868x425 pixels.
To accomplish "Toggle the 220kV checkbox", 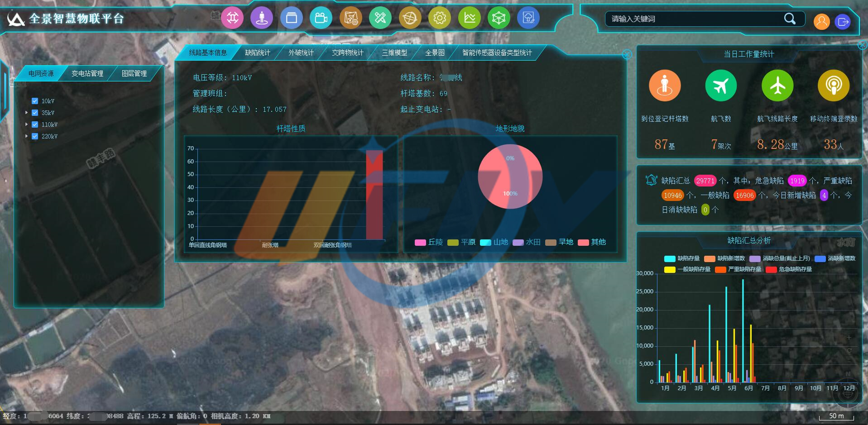I will (x=35, y=136).
